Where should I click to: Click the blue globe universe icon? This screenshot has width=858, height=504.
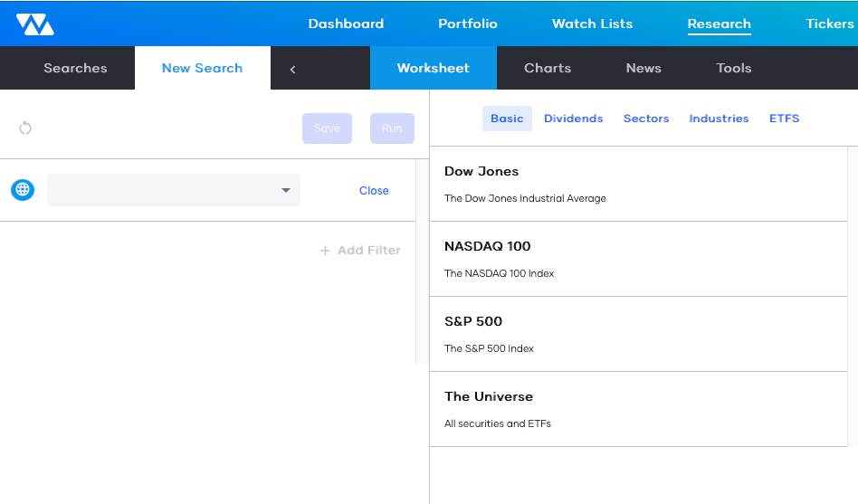point(23,190)
